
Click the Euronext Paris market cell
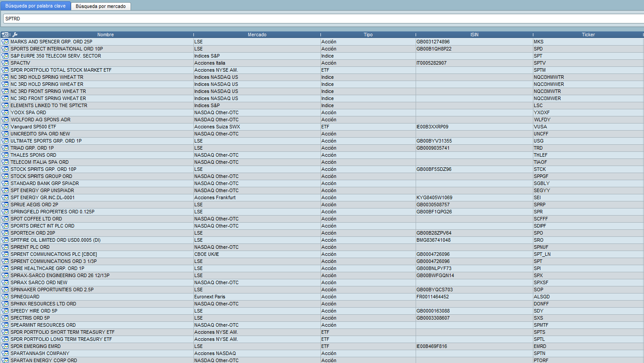point(210,297)
